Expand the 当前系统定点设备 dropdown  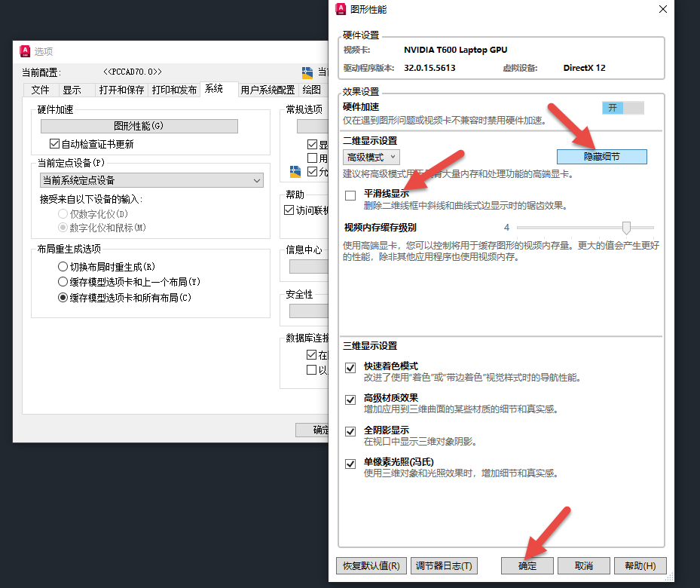[x=151, y=180]
